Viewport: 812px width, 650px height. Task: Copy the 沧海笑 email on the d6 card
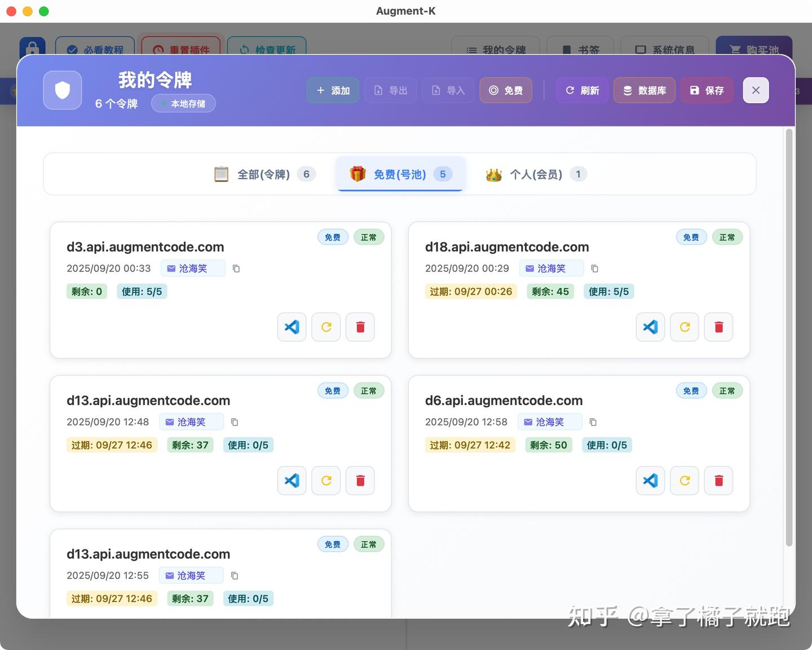tap(593, 421)
